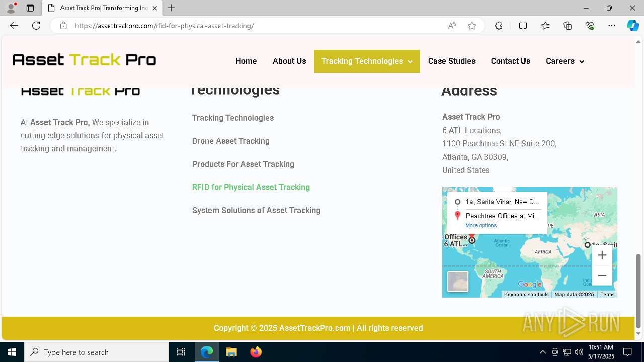Open Tracking Technologies footer link
Screen dimensions: 644x362
click(x=233, y=118)
